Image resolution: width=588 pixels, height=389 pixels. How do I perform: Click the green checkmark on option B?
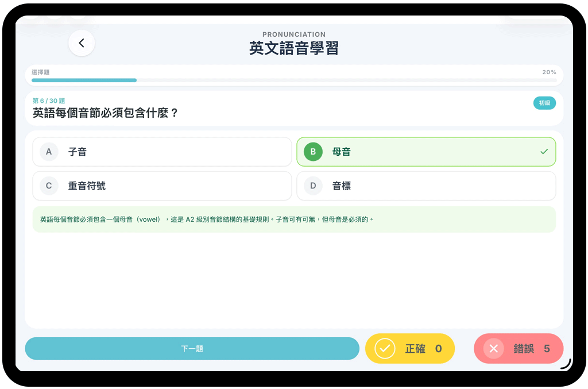pyautogui.click(x=544, y=152)
